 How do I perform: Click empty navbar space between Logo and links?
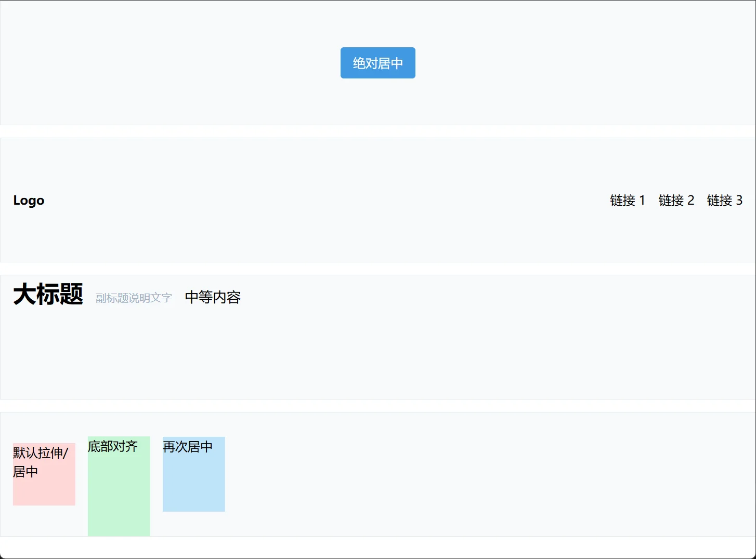click(322, 201)
